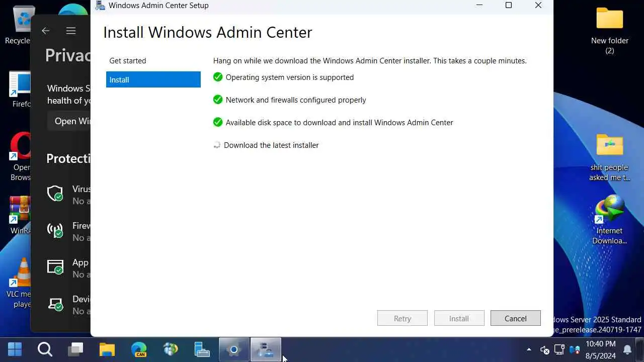Open Server Manager from taskbar

202,349
